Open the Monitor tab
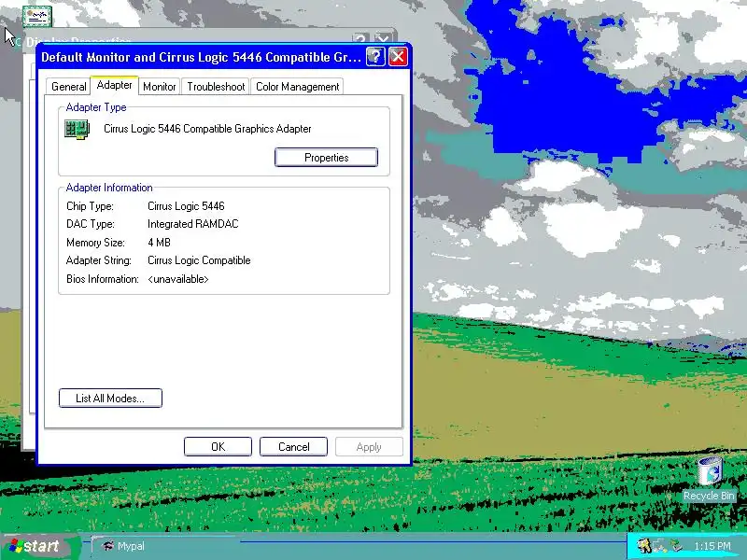 tap(160, 87)
